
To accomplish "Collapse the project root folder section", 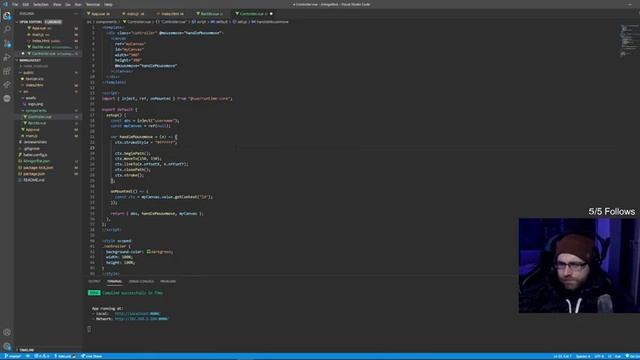I will tap(48, 60).
